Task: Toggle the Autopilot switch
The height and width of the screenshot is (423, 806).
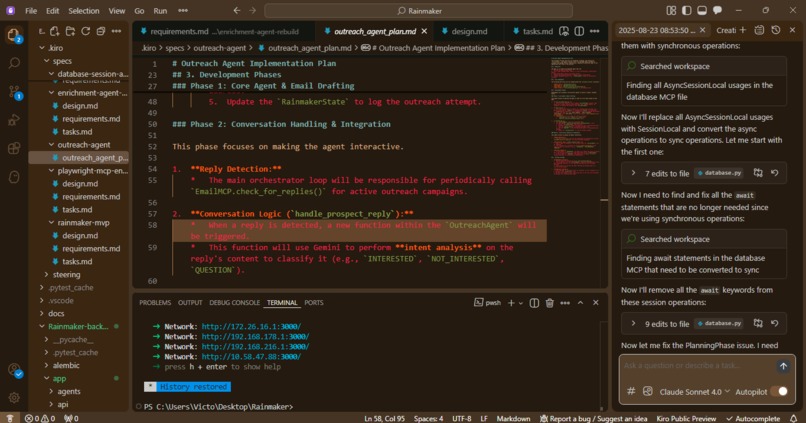Action: (779, 392)
